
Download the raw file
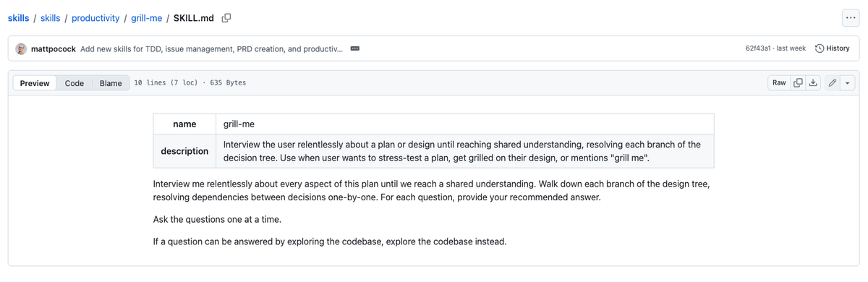[x=813, y=83]
